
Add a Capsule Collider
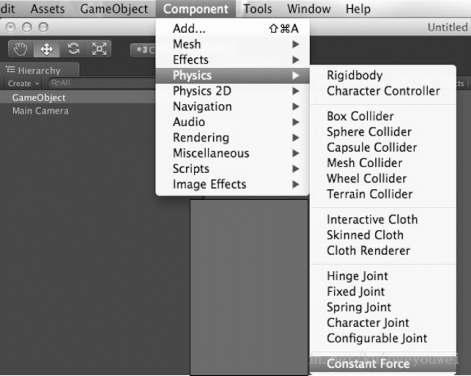tap(383, 147)
